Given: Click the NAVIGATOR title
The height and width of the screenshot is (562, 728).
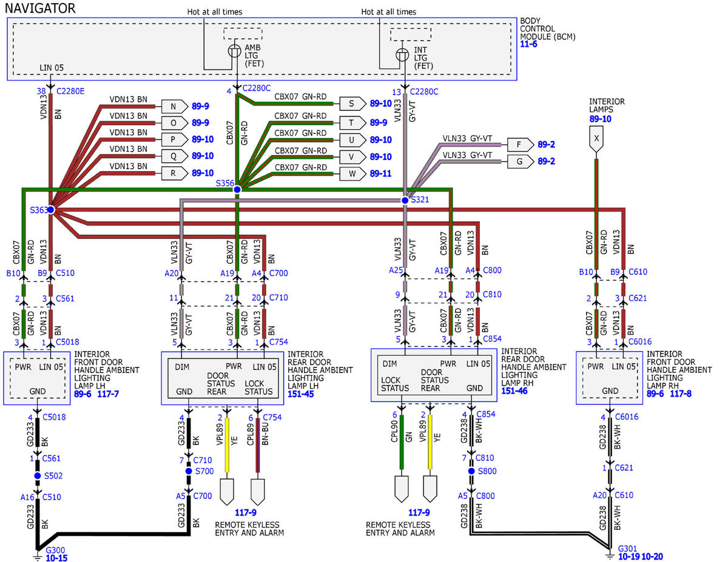Looking at the screenshot, I should (x=40, y=8).
